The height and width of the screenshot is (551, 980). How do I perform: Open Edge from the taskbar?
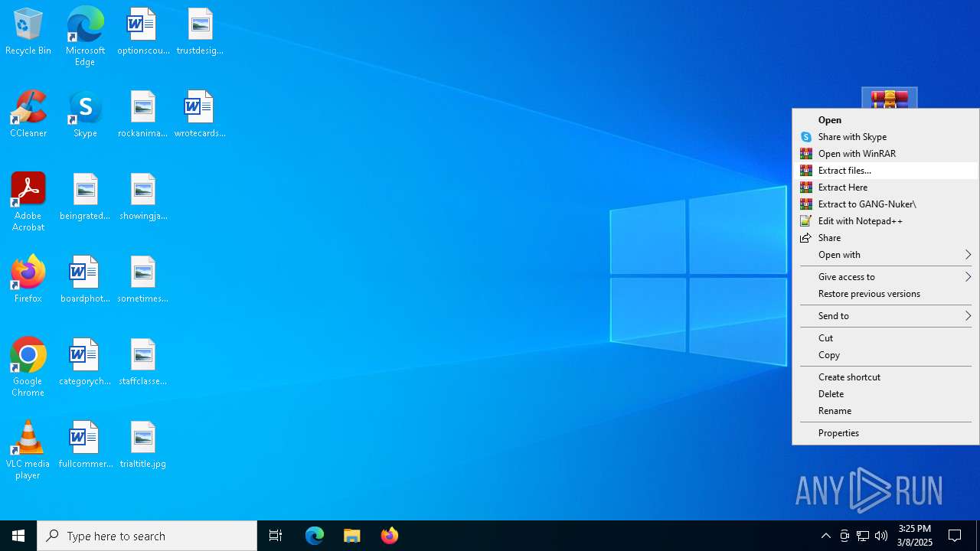click(315, 536)
